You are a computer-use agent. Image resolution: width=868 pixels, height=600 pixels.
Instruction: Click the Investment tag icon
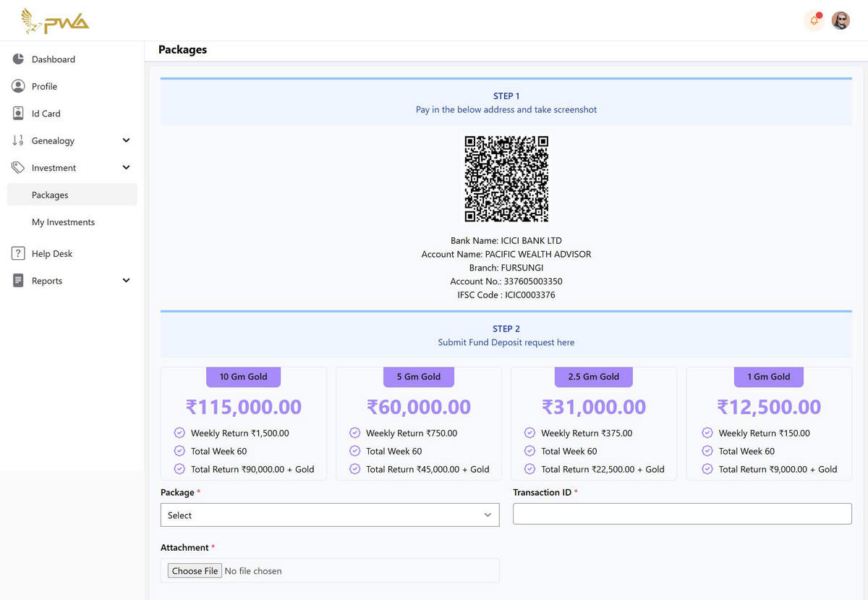(x=18, y=168)
